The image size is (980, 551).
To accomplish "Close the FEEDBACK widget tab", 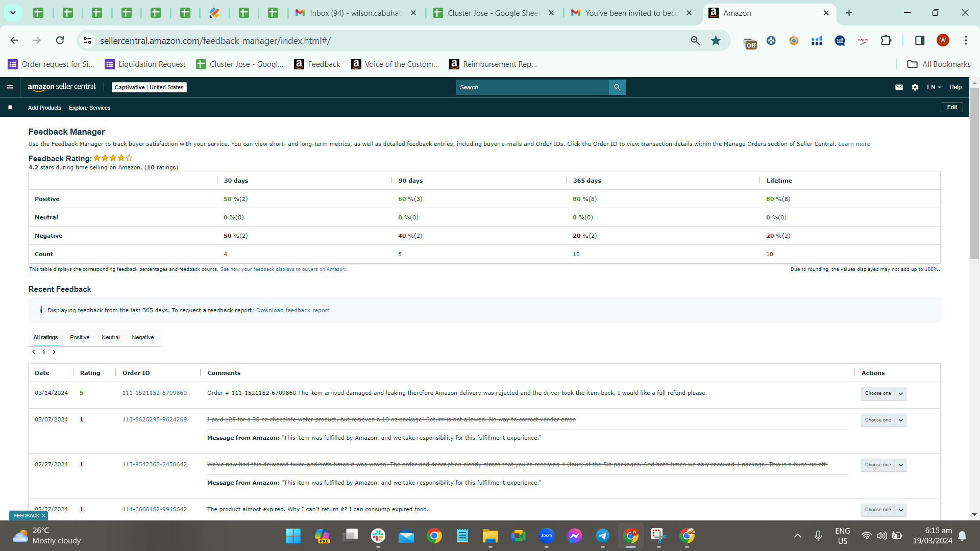I will (44, 516).
